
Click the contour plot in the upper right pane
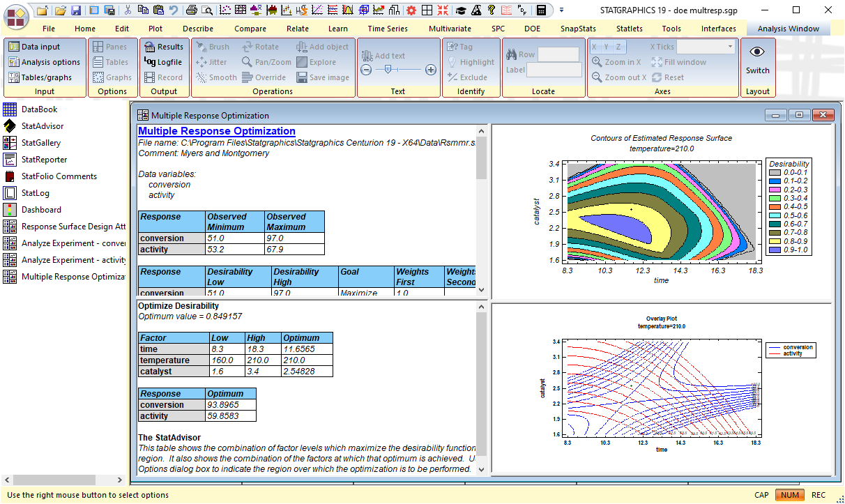point(662,212)
